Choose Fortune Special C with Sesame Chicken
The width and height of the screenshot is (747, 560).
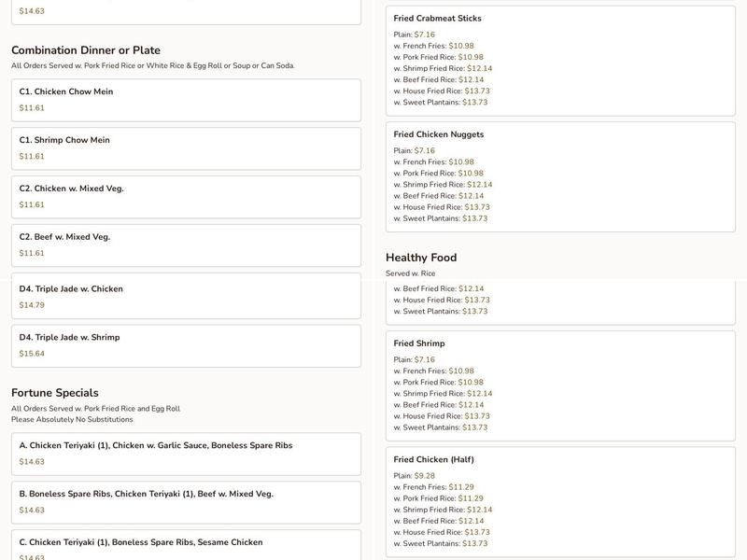185,546
